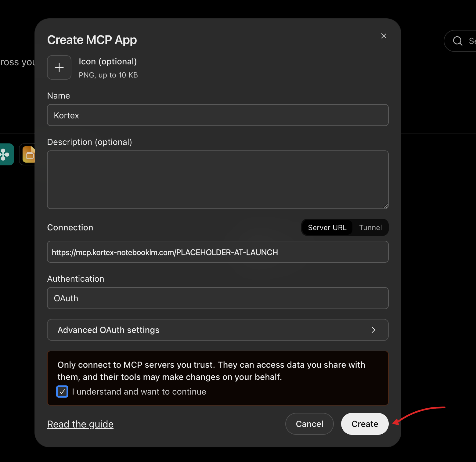The width and height of the screenshot is (476, 462).
Task: Click the server URL input field
Action: [x=218, y=252]
